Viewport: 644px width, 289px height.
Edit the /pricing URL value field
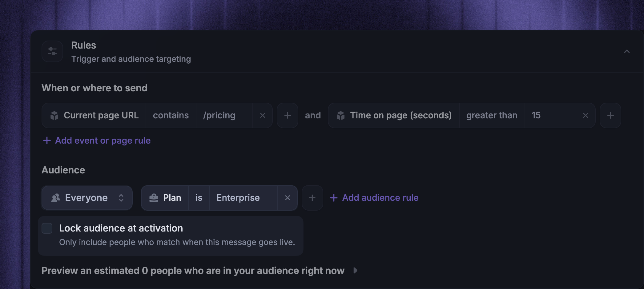click(x=224, y=116)
